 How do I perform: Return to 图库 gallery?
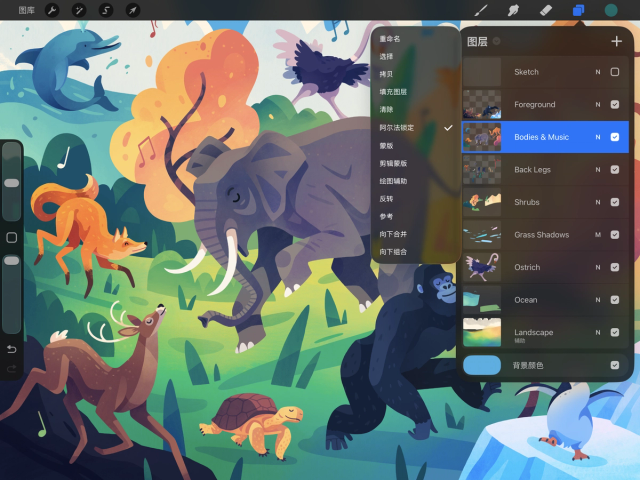click(27, 10)
